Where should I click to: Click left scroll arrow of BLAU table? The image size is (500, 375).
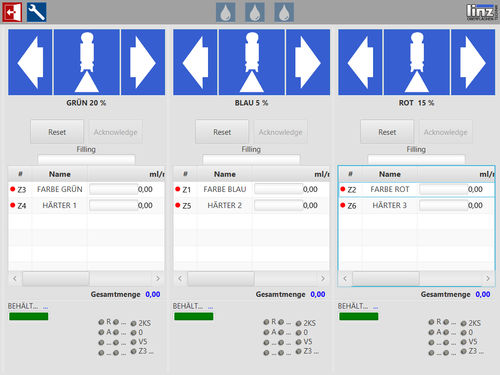pos(180,278)
